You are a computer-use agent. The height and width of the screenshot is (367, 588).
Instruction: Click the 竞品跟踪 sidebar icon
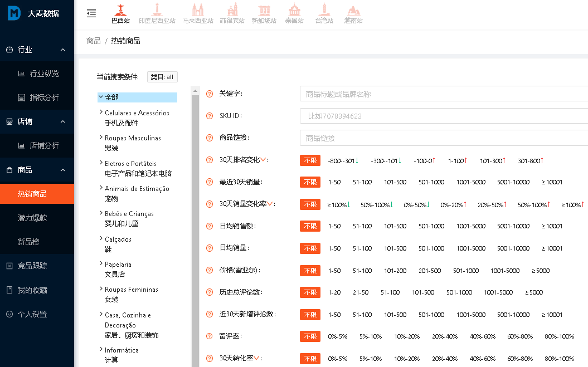point(9,266)
